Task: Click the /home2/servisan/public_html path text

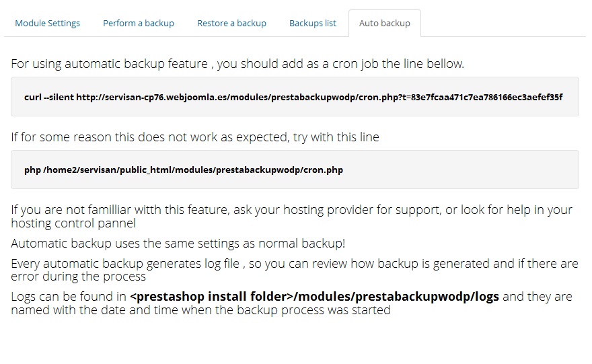Action: coord(108,170)
